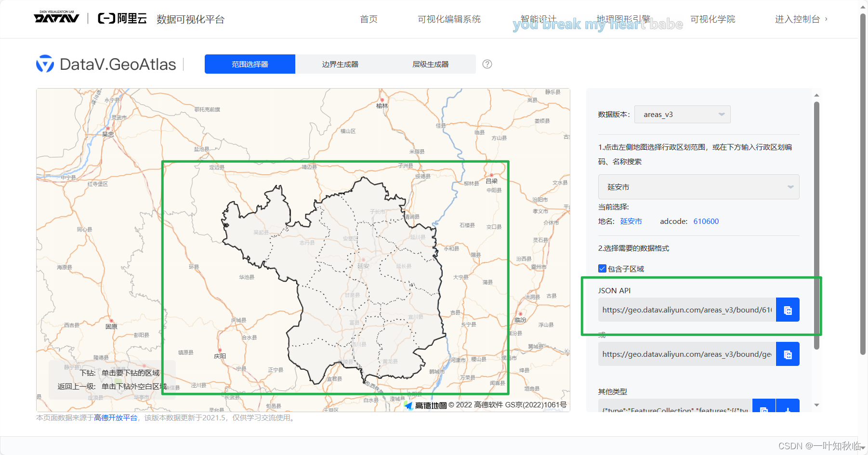The width and height of the screenshot is (868, 455).
Task: Open 智能设计 navigation item
Action: click(539, 19)
